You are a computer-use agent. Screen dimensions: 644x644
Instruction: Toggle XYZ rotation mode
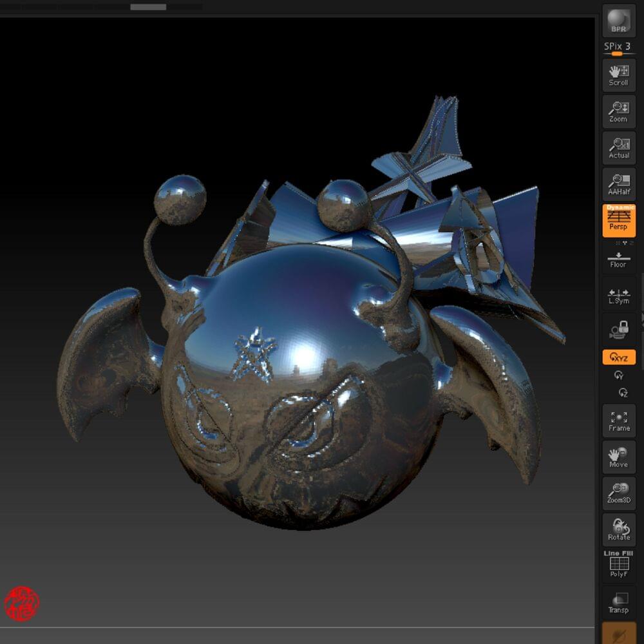coord(618,357)
